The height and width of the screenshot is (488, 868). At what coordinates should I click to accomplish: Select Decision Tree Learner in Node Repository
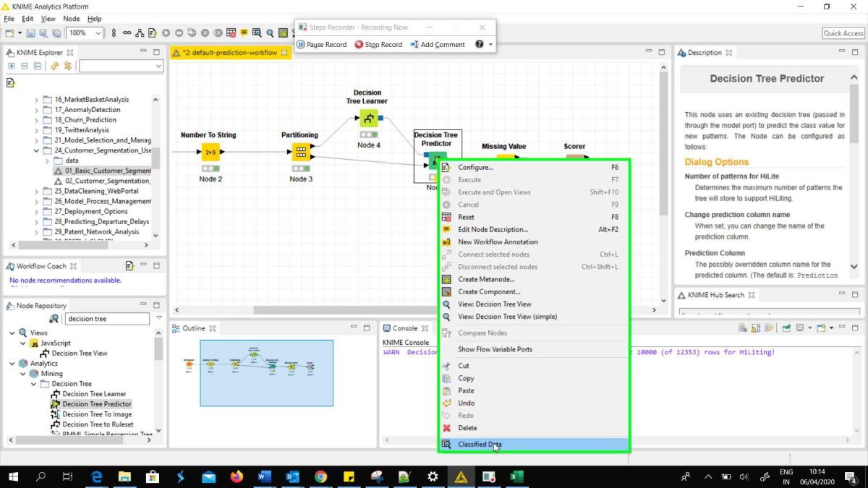[x=94, y=394]
